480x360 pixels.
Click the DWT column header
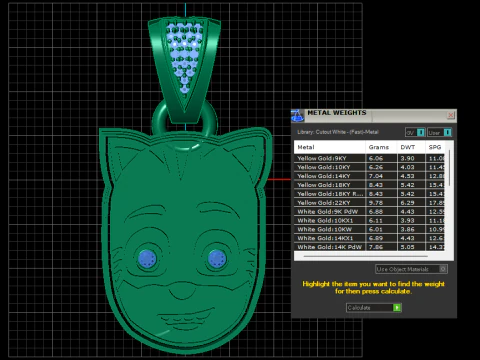tap(411, 147)
